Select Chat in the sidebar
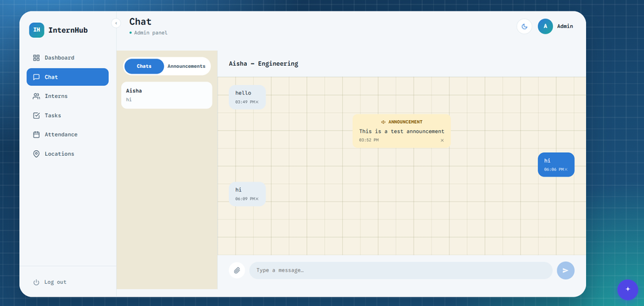 67,77
